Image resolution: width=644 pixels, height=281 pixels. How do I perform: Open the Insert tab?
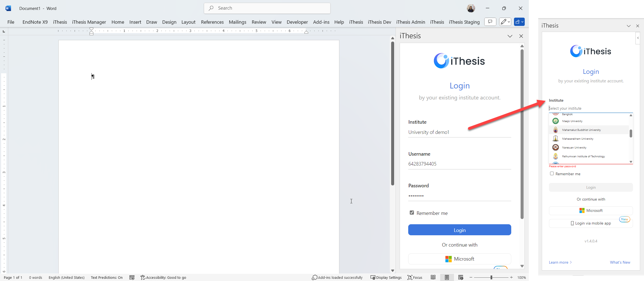(x=135, y=22)
